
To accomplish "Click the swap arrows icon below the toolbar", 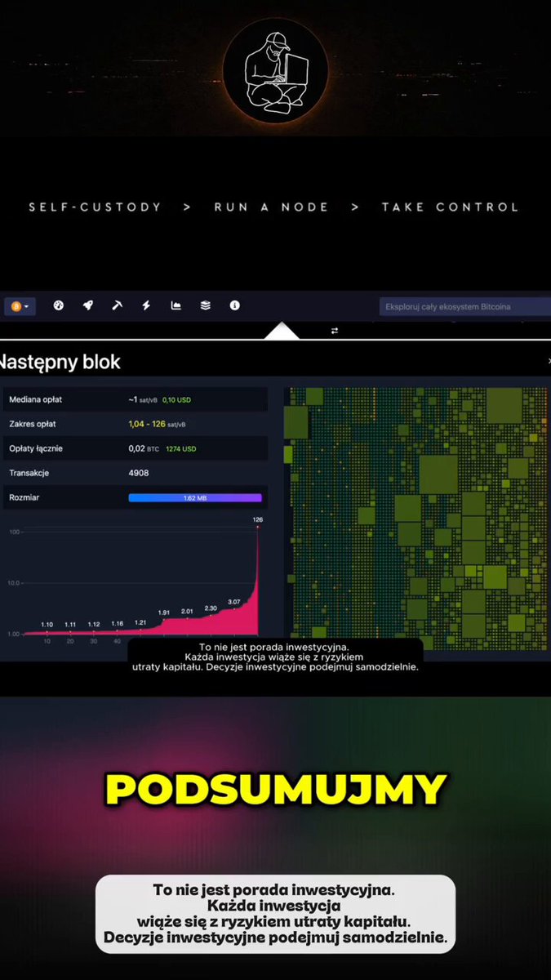I will click(x=334, y=331).
